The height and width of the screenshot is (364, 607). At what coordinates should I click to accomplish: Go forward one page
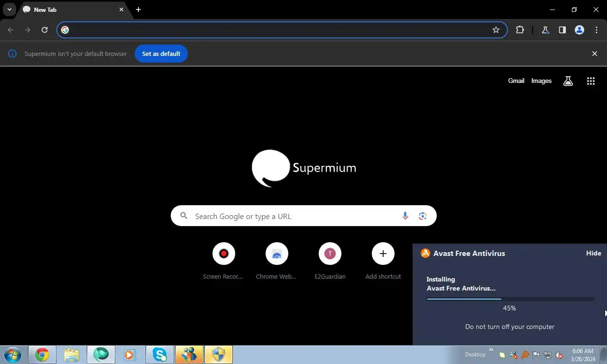pyautogui.click(x=28, y=30)
